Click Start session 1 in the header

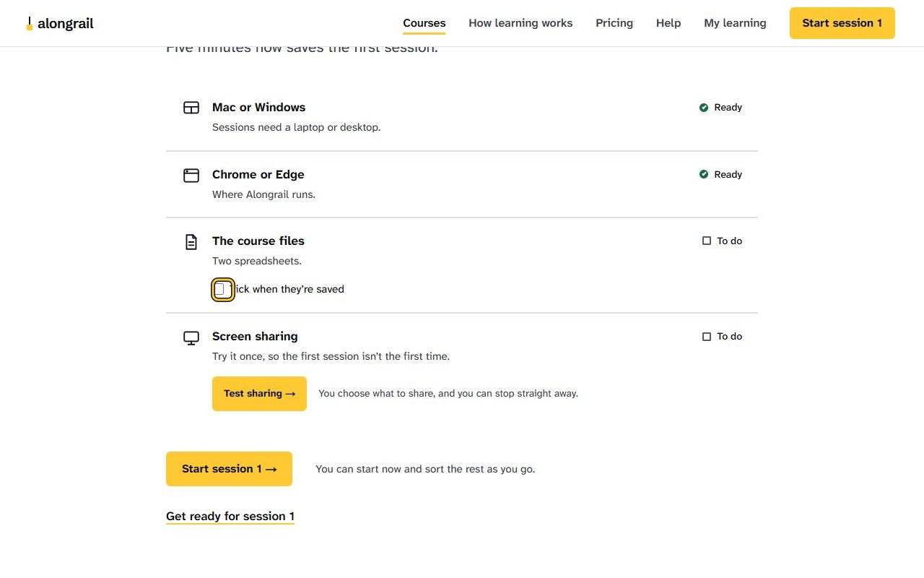pos(842,23)
